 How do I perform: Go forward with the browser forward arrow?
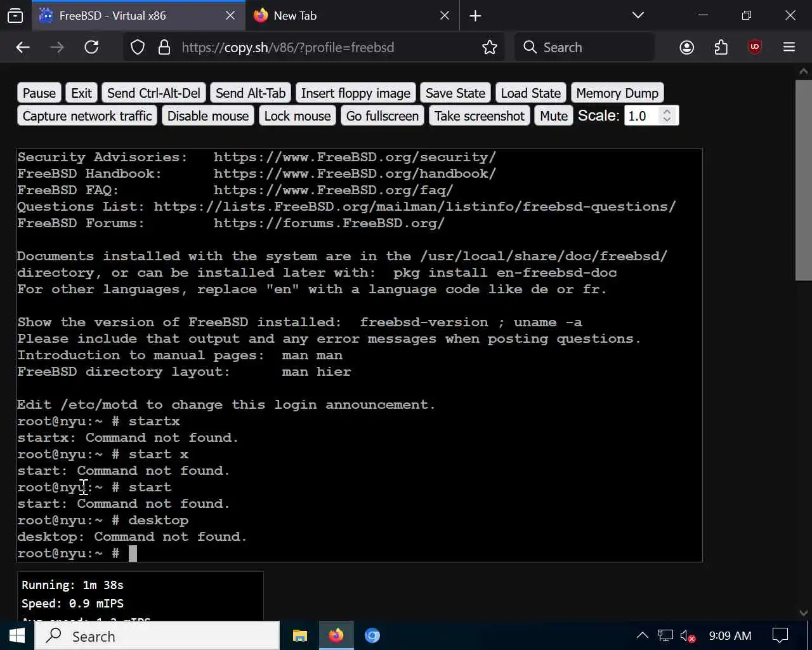click(x=57, y=47)
